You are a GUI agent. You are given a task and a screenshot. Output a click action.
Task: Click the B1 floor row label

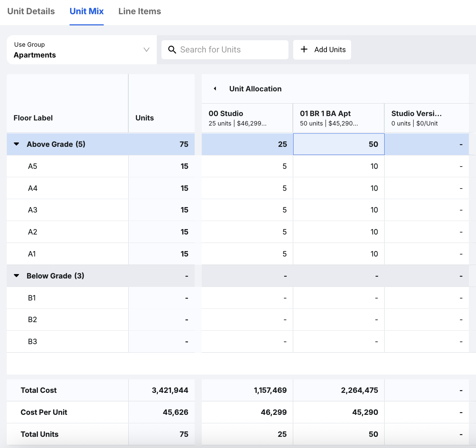[x=32, y=298]
